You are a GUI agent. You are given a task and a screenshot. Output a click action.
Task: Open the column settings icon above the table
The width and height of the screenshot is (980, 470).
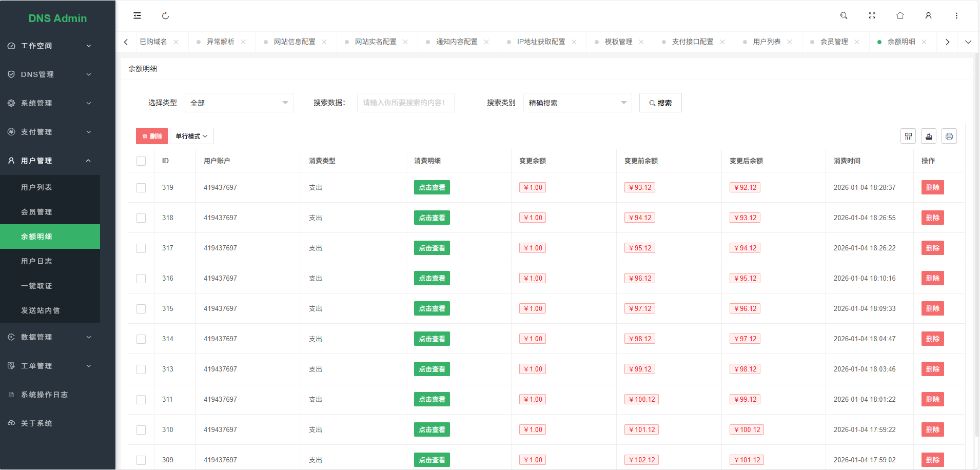pos(909,135)
